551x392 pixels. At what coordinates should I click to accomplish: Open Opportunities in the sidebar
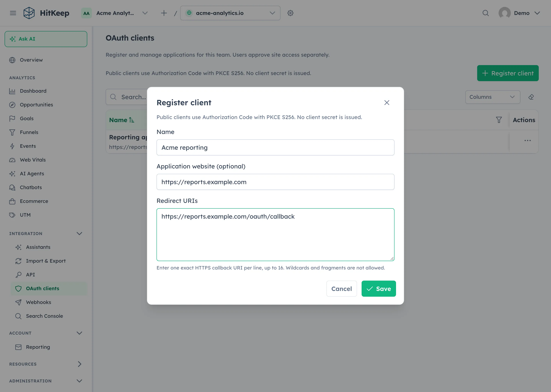coord(46,105)
